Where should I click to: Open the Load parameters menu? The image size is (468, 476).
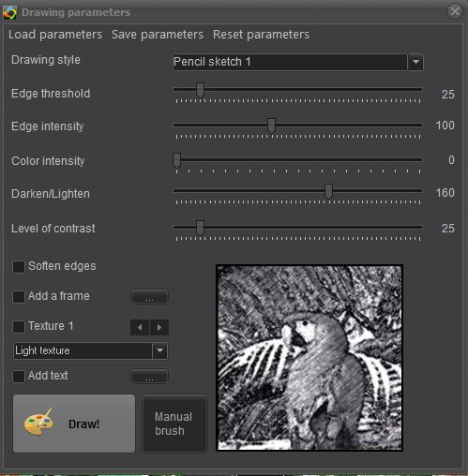tap(55, 35)
